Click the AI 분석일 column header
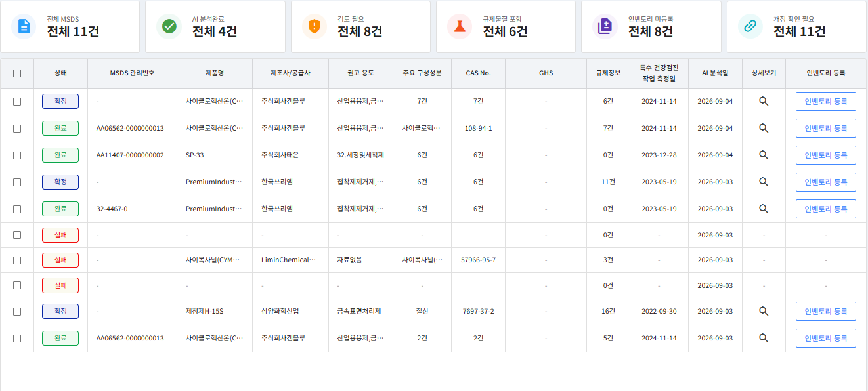This screenshot has width=868, height=391. tap(715, 73)
